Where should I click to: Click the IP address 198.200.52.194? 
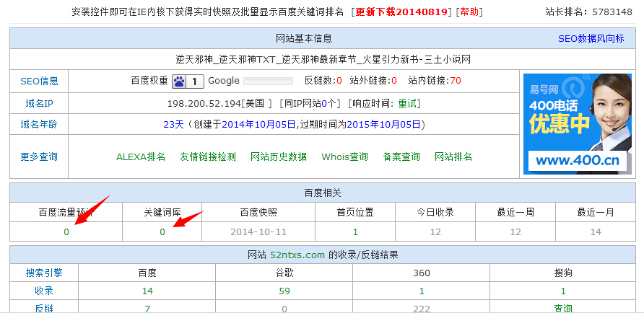(204, 103)
